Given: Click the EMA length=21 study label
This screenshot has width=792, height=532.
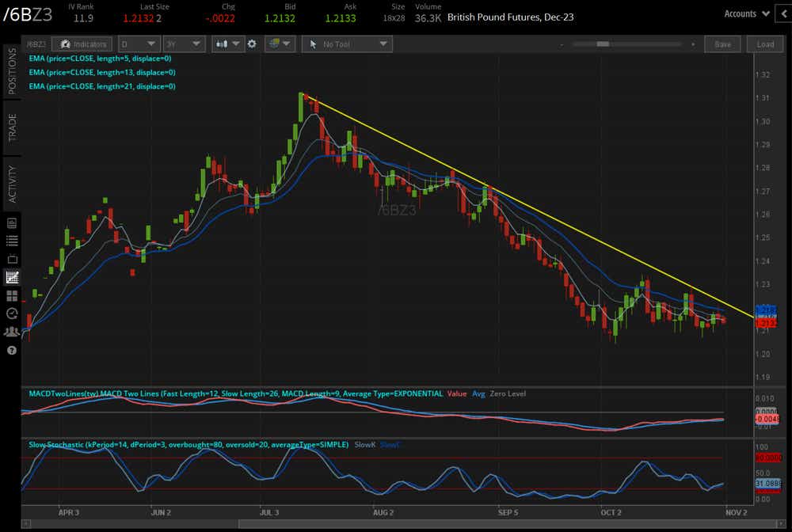Looking at the screenshot, I should (x=102, y=87).
